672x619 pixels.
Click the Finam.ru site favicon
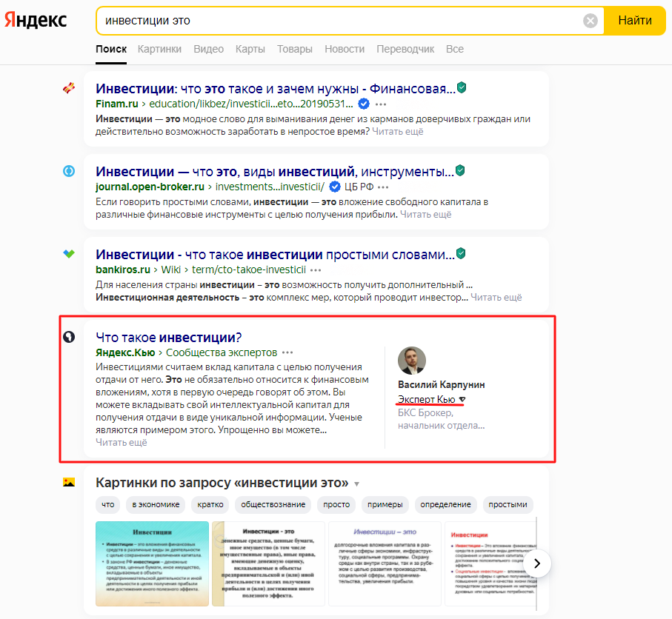coord(69,88)
